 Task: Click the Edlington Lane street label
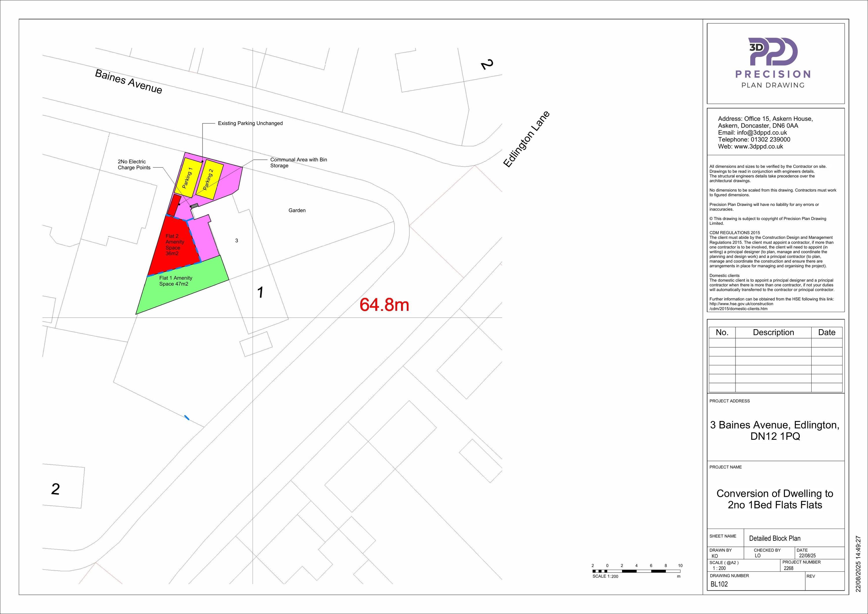pyautogui.click(x=526, y=139)
